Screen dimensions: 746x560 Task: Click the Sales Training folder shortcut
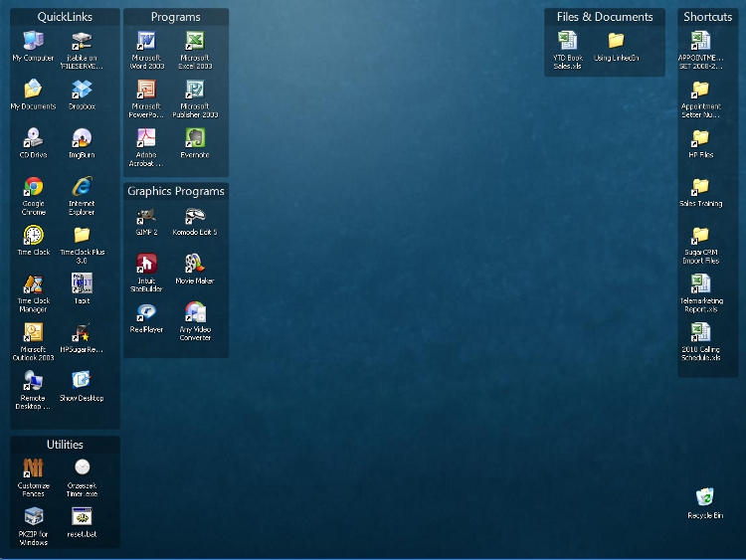(700, 187)
